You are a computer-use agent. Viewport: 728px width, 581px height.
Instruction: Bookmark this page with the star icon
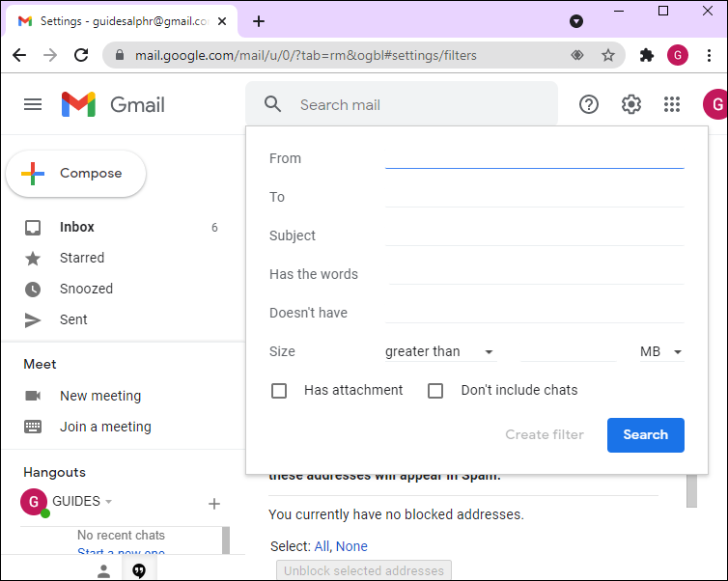(608, 55)
